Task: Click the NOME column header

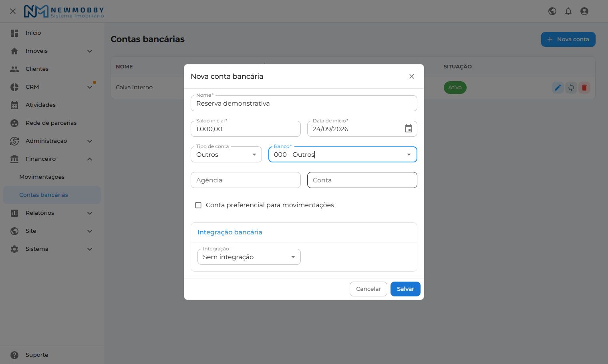Action: coord(124,67)
